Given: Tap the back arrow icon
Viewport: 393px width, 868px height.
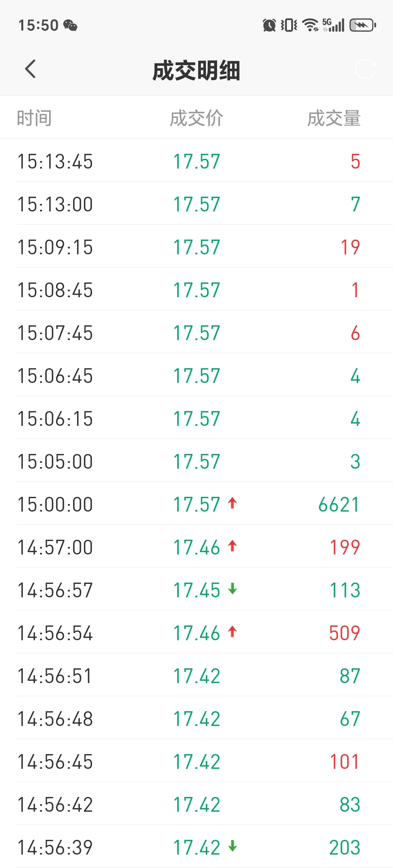Looking at the screenshot, I should pos(30,69).
